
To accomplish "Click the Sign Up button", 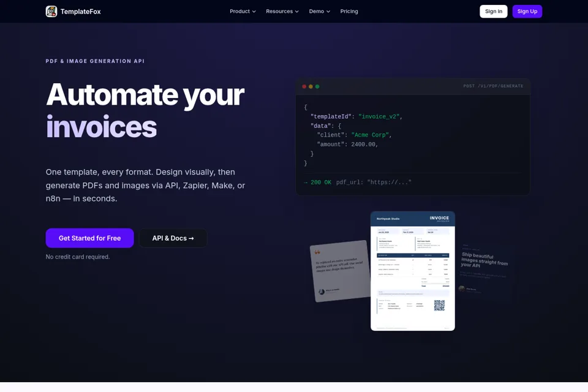I will [x=527, y=11].
